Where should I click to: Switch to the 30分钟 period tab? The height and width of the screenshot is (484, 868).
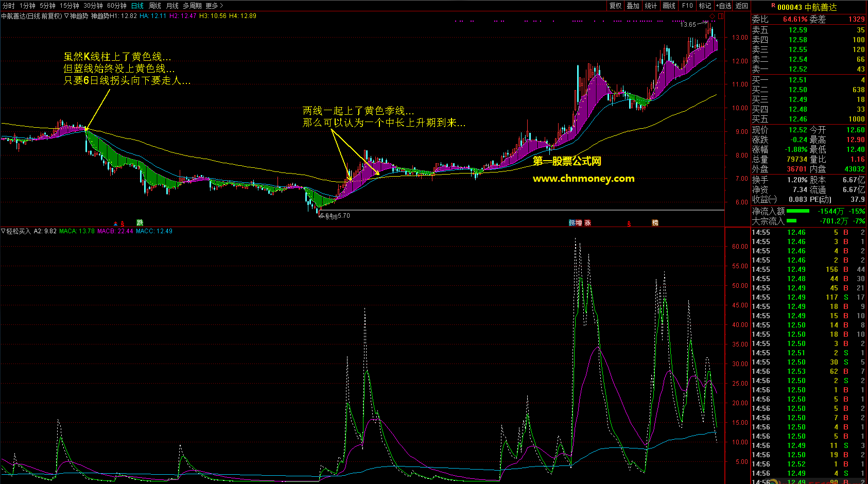click(93, 6)
